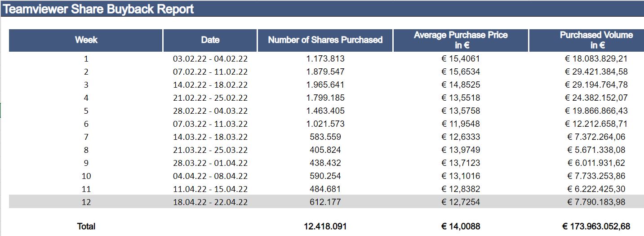This screenshot has width=644, height=236.
Task: Select the shares cell showing 1.879.547
Action: coord(325,71)
